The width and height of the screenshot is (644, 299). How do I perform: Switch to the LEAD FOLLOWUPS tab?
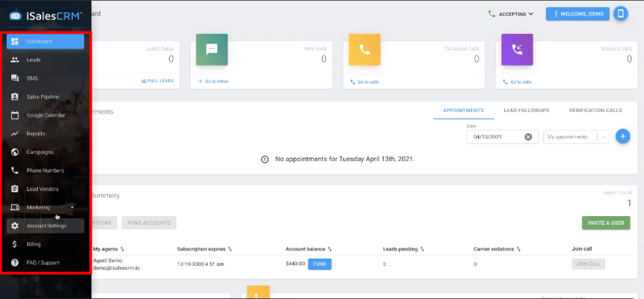coord(526,110)
